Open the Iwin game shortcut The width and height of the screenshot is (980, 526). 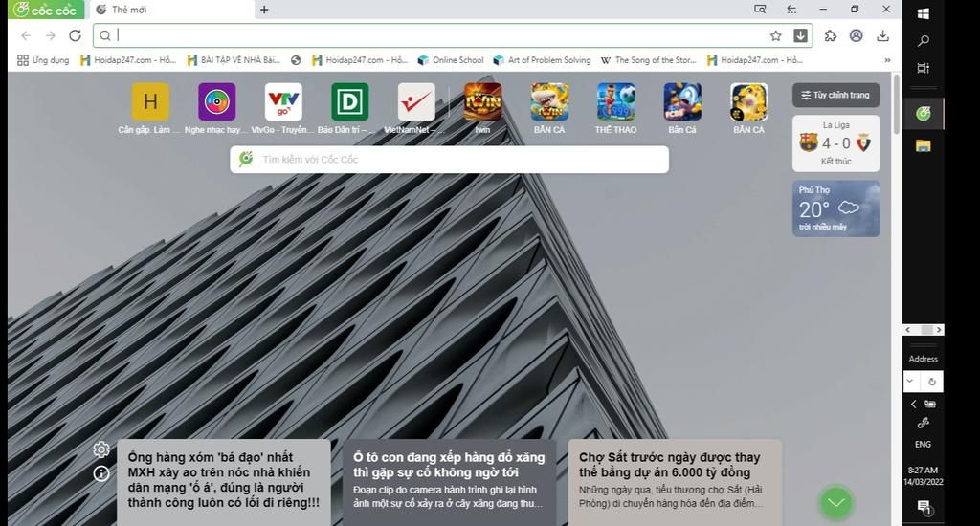(x=482, y=109)
